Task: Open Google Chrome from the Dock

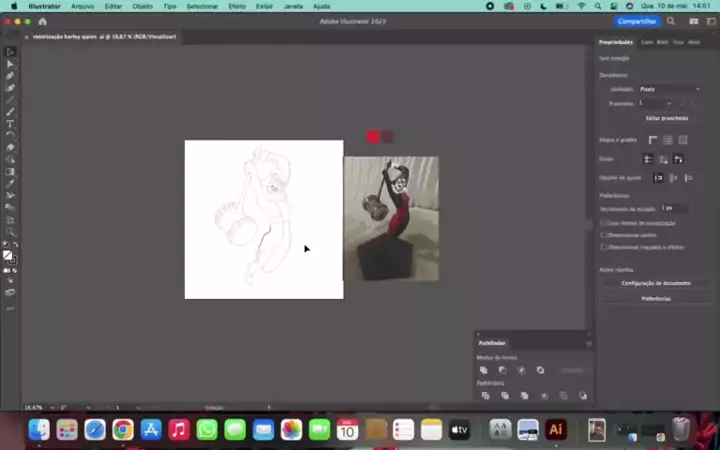Action: (x=123, y=430)
